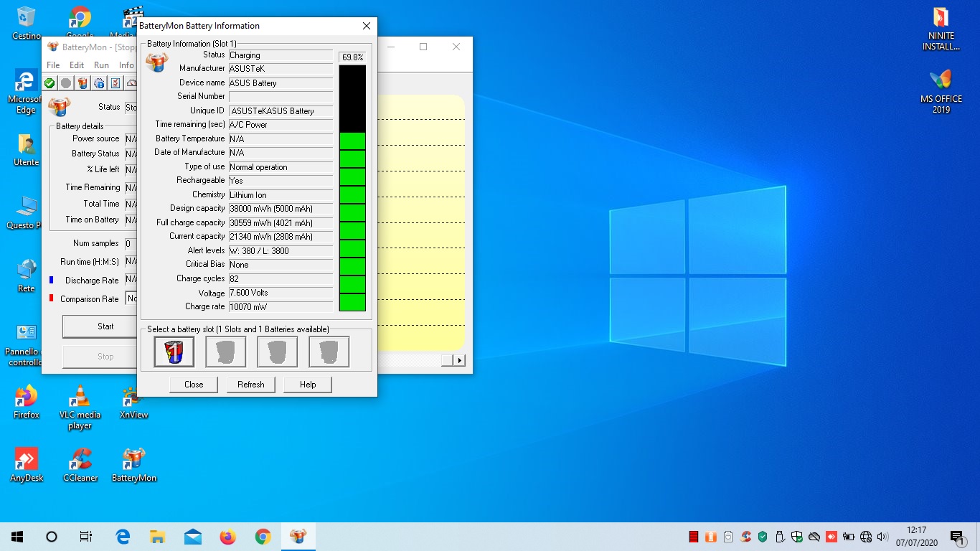This screenshot has width=980, height=551.
Task: Open File Explorer from the taskbar
Action: pyautogui.click(x=158, y=537)
